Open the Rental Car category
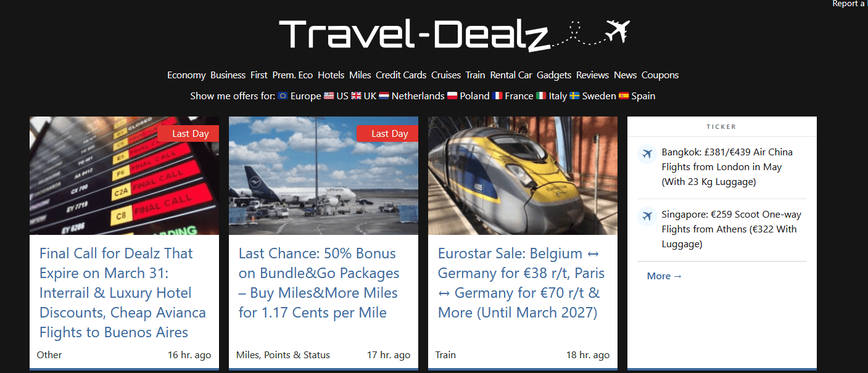The image size is (868, 373). click(x=511, y=75)
